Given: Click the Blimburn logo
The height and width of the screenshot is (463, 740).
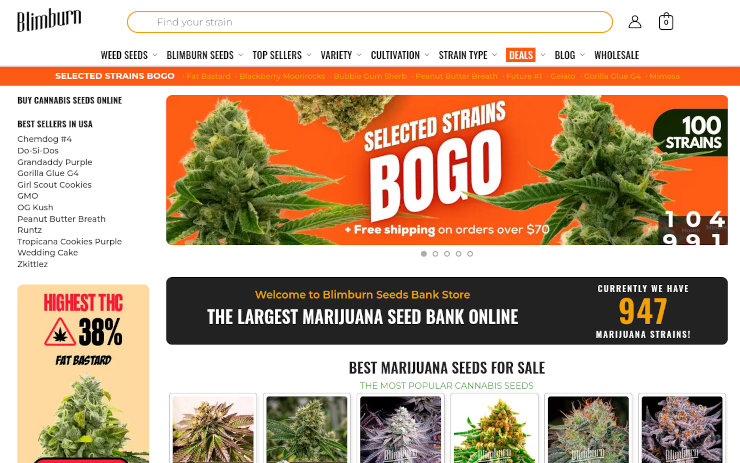Looking at the screenshot, I should [49, 20].
